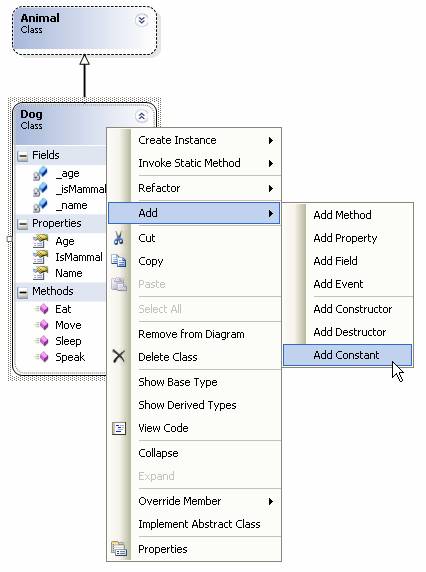Click the scissors Cut icon
Viewport: 426px width, 572px height.
tap(119, 238)
